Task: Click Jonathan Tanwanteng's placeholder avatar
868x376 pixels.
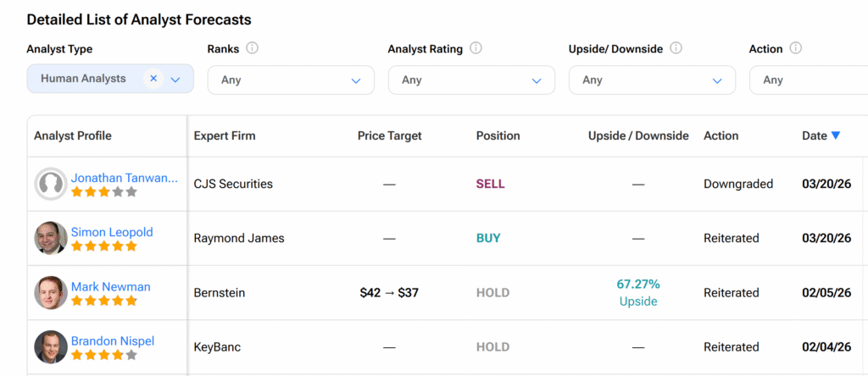Action: coord(51,184)
